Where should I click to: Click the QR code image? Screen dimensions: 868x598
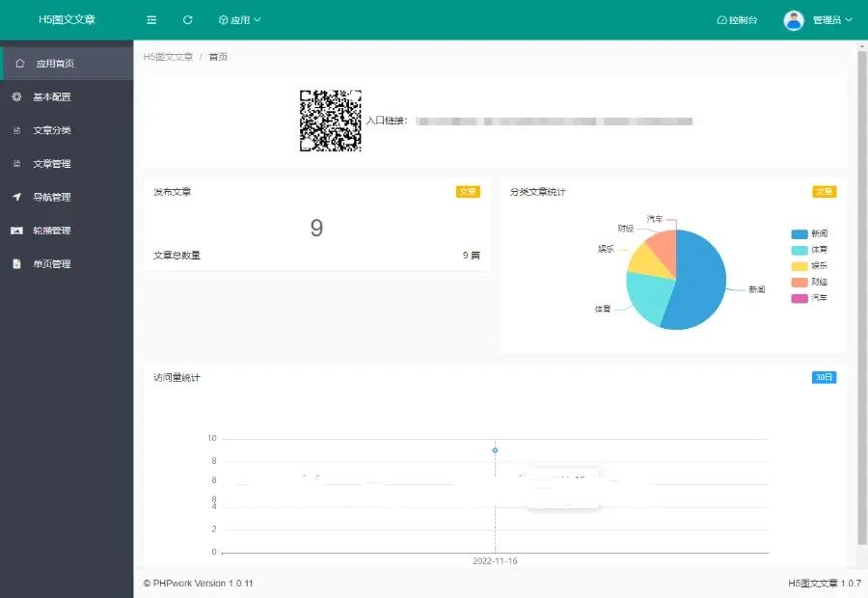coord(331,121)
